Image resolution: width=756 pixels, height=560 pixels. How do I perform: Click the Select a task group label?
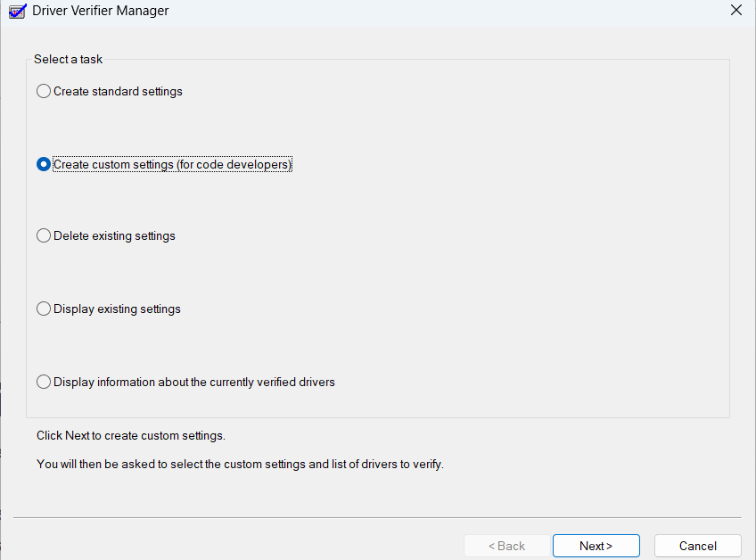(x=68, y=59)
